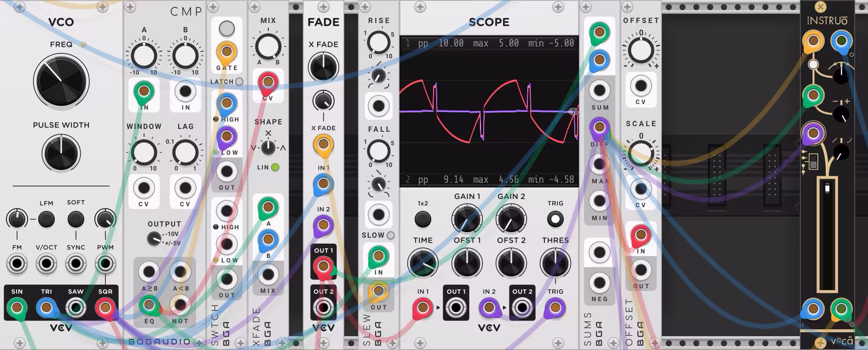Click the OFFSET SCALE CV jack
This screenshot has height=350, width=868.
[x=641, y=189]
